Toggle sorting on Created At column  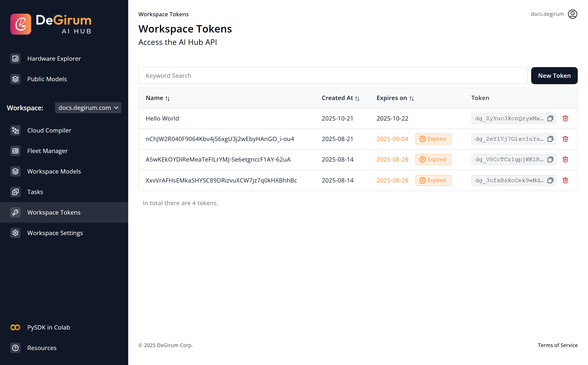(x=357, y=98)
